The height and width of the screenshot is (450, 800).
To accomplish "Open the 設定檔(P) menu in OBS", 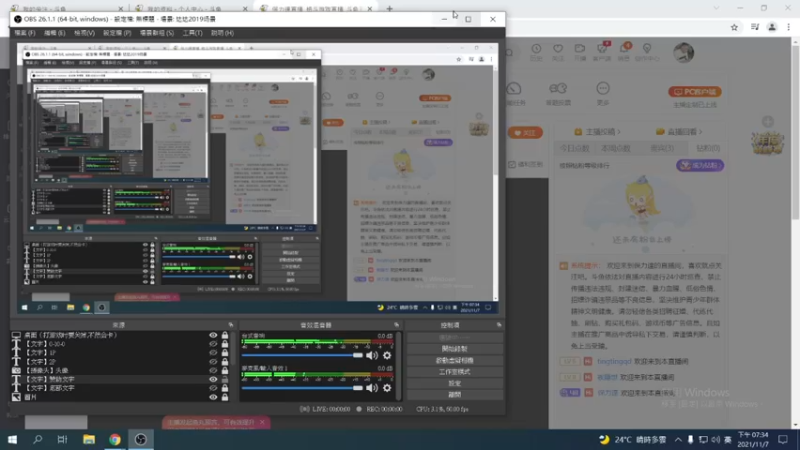I will [x=117, y=33].
